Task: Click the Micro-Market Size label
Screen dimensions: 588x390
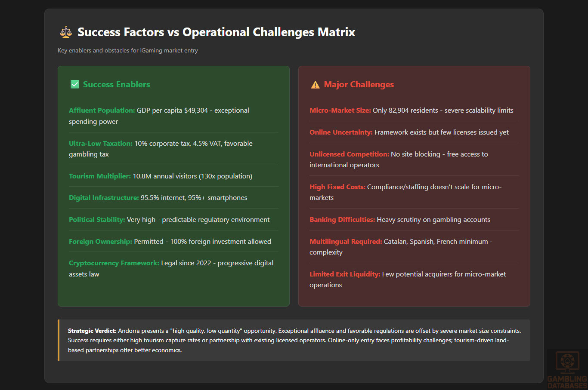Action: [x=340, y=111]
